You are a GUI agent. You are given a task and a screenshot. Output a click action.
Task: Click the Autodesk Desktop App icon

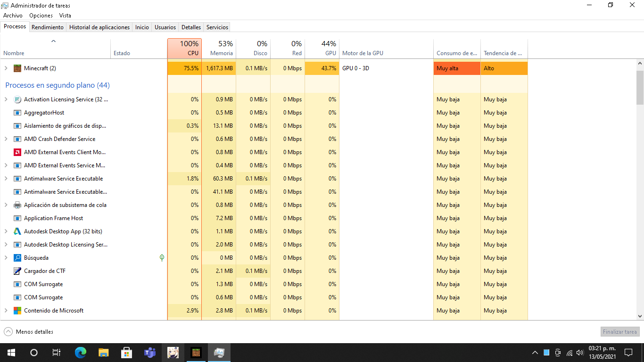point(17,231)
